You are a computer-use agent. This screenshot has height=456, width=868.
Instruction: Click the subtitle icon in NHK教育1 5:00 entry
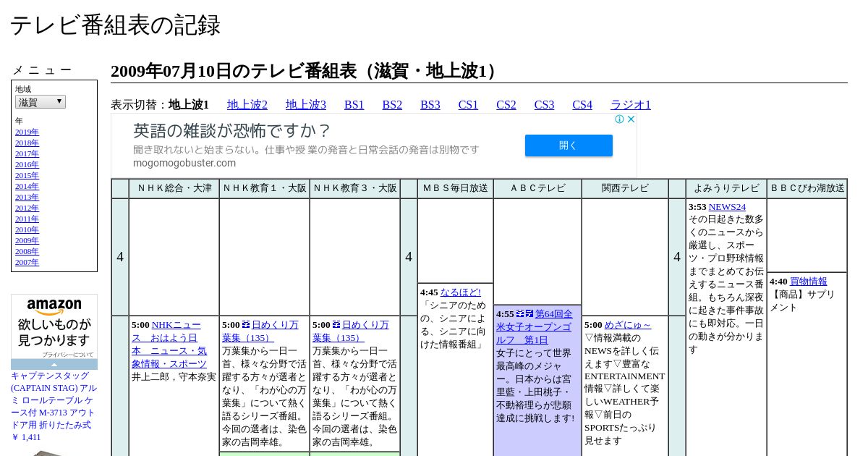coord(246,325)
